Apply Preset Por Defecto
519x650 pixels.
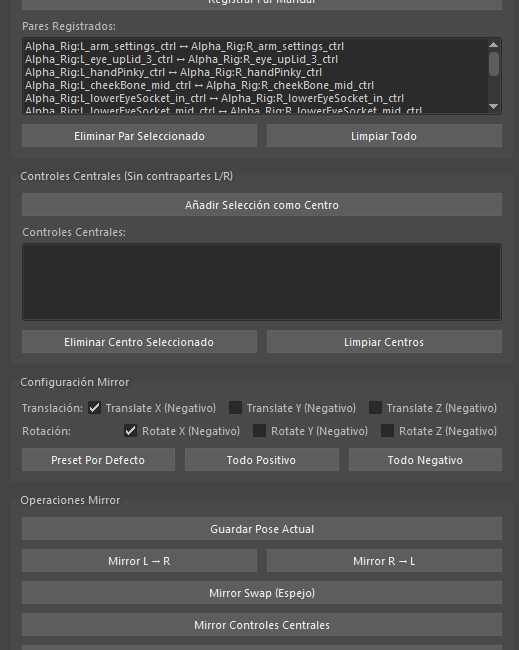98,460
